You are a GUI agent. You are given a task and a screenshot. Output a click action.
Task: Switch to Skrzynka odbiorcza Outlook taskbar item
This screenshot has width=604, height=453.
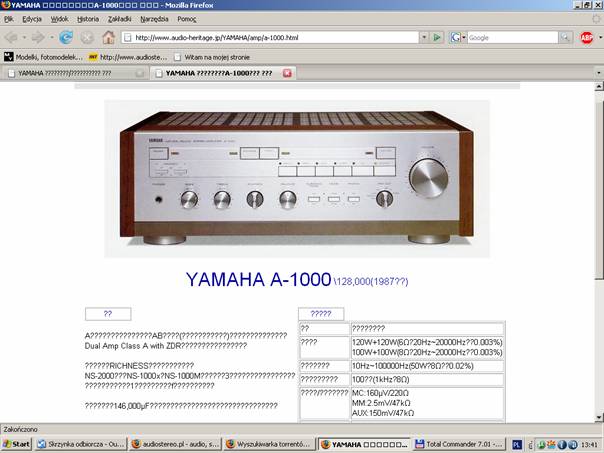(x=81, y=444)
